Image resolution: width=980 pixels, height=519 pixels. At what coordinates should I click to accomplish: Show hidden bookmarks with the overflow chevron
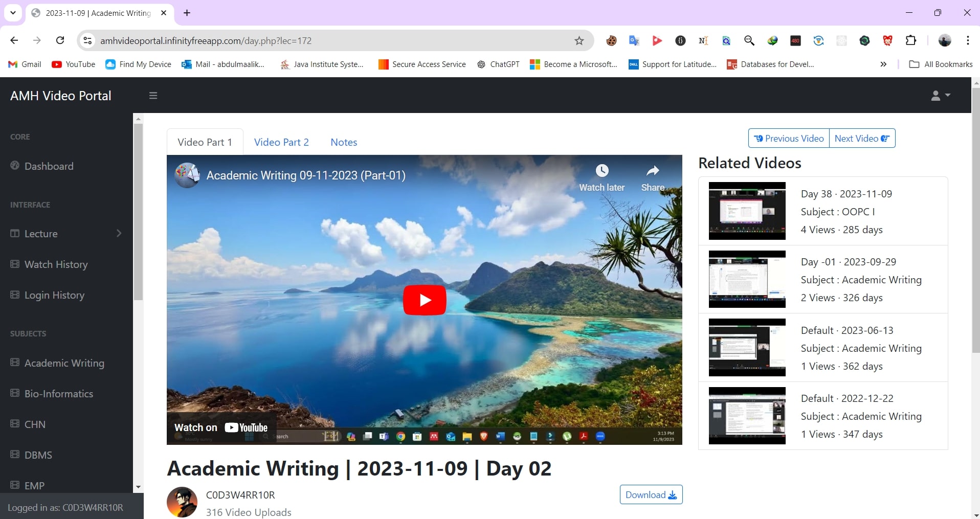pos(883,64)
